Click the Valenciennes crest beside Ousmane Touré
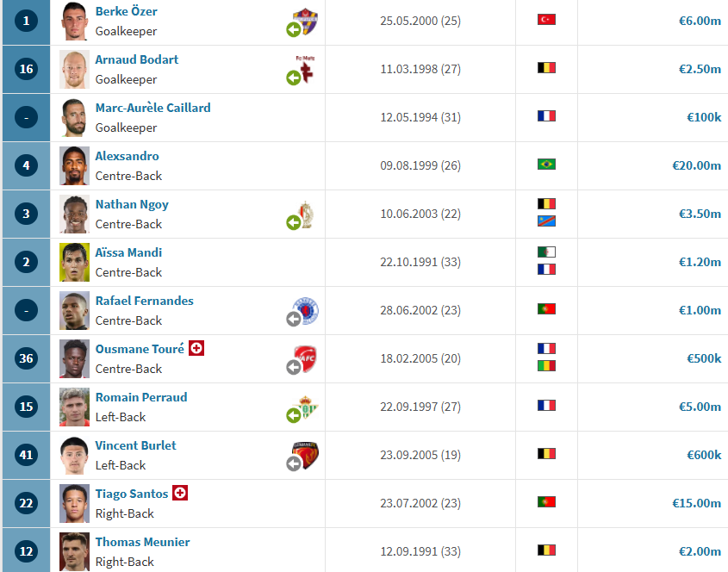This screenshot has height=572, width=728. (x=306, y=359)
